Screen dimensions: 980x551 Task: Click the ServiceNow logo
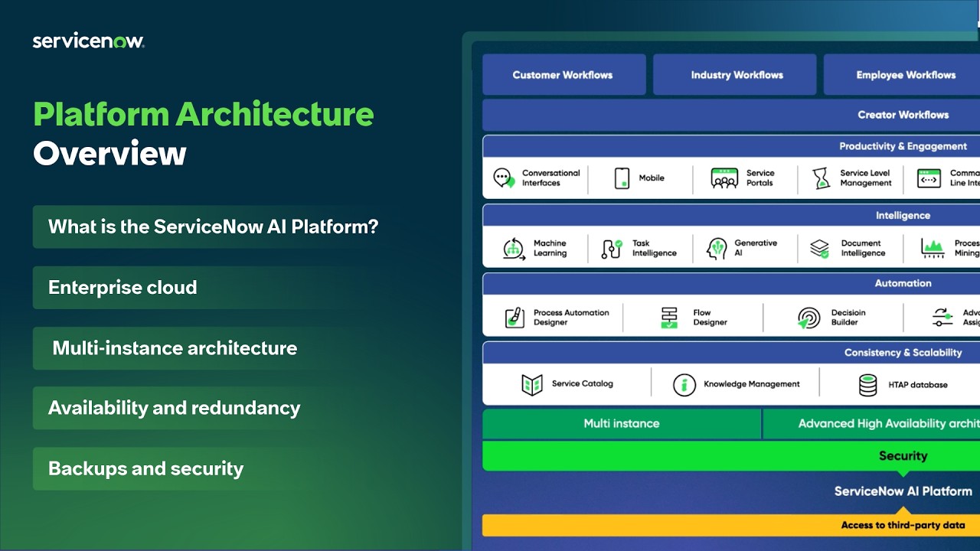pyautogui.click(x=89, y=41)
